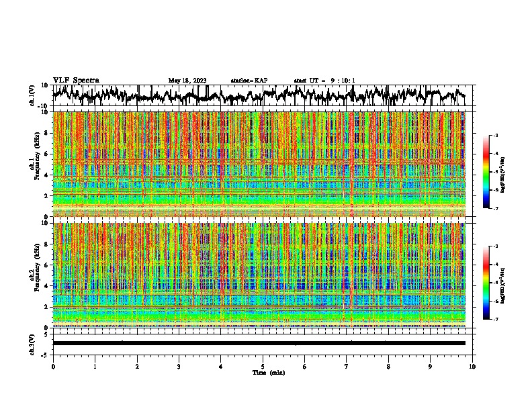Click the '1' tick on the time axis
Screen dimensions: 532x411
[x=95, y=367]
